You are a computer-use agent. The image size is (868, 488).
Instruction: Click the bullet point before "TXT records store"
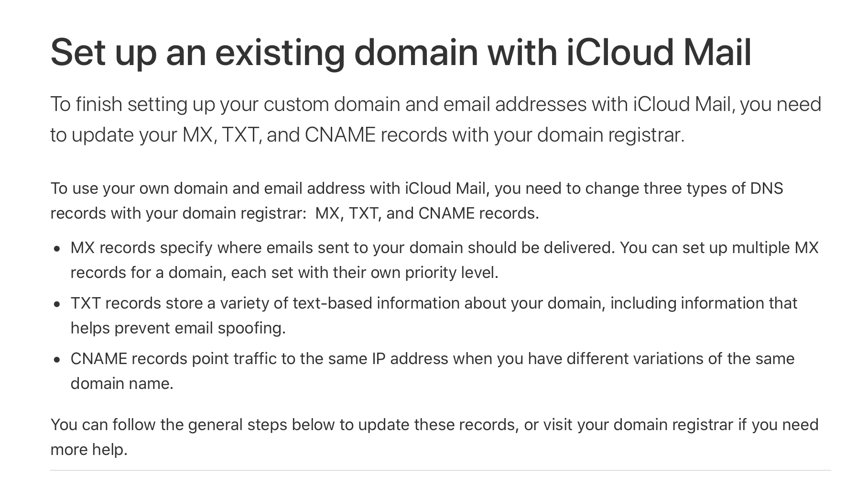click(x=57, y=304)
